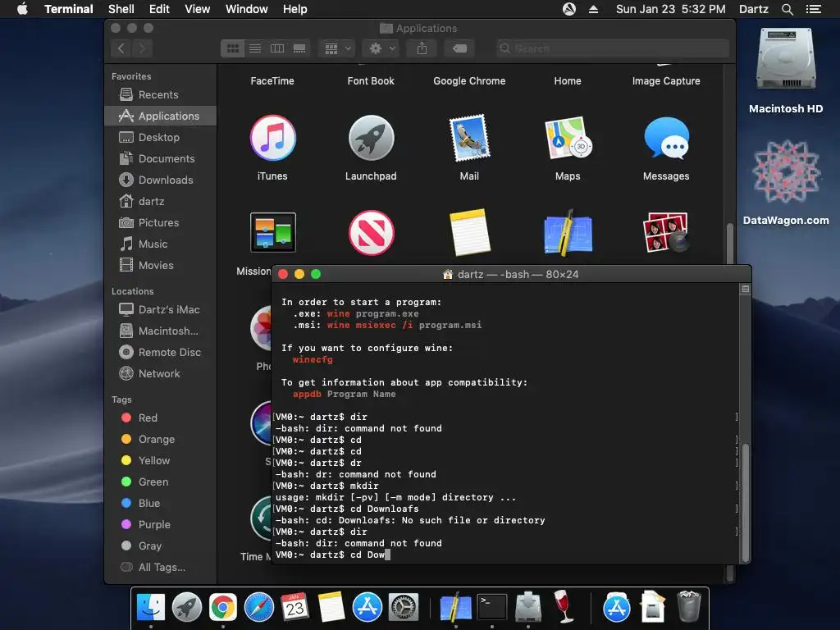Select the Red tag in the sidebar
Screen dimensions: 840x630
point(161,418)
